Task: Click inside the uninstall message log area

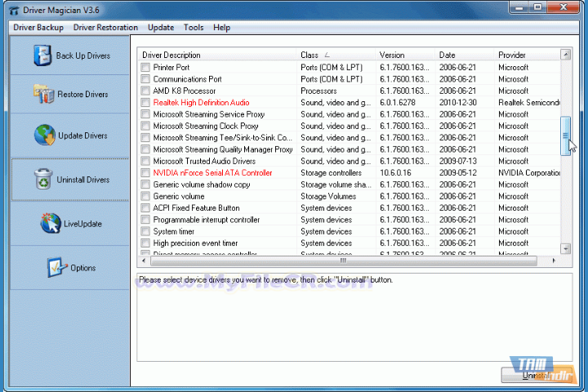Action: [354, 318]
